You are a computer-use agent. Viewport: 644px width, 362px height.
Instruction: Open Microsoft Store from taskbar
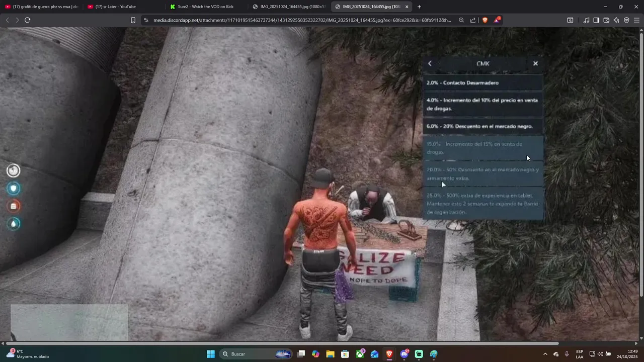pos(345,354)
